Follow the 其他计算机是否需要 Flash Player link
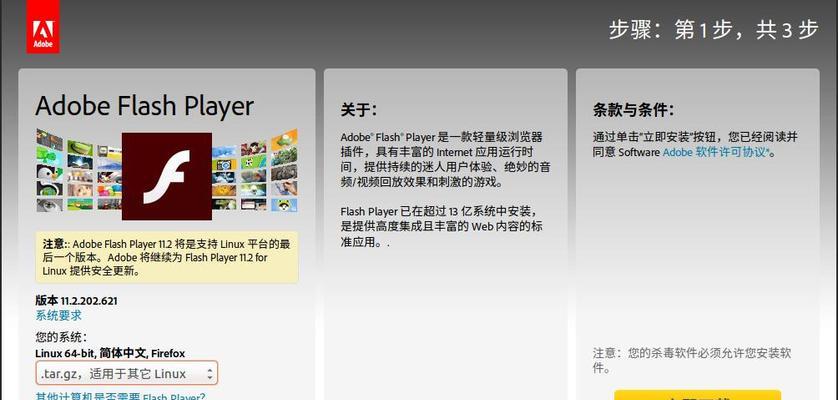838x400 pixels. (120, 396)
